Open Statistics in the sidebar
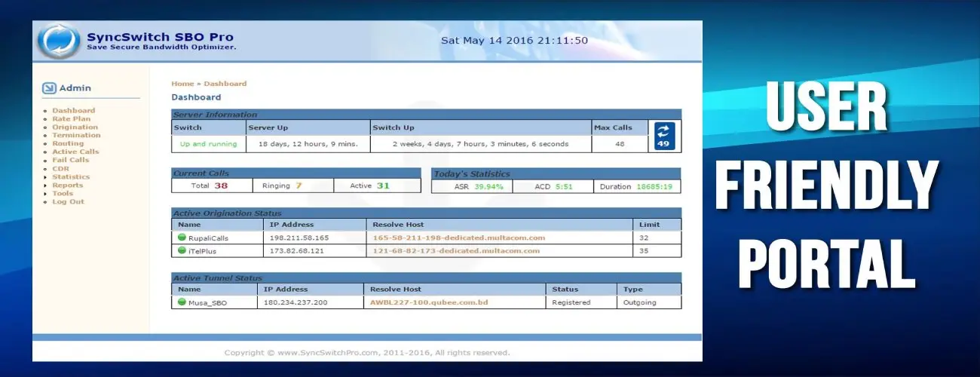The image size is (980, 377). tap(71, 177)
